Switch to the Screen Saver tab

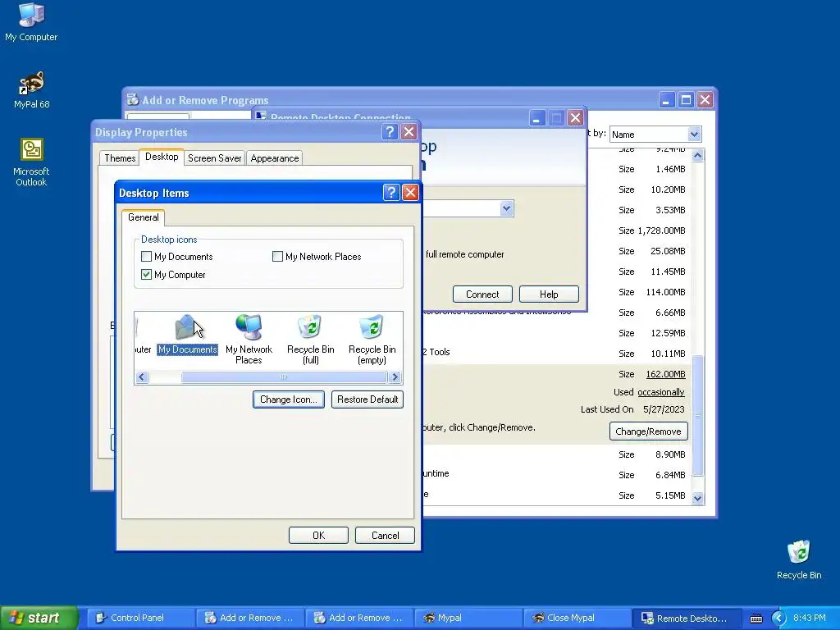click(x=214, y=158)
